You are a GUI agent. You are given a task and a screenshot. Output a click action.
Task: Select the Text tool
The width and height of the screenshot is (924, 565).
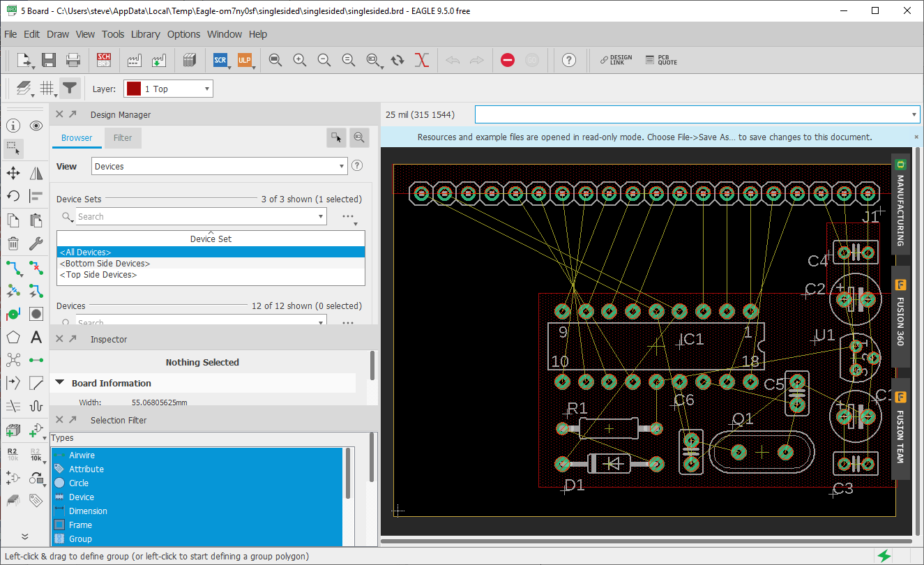click(36, 338)
